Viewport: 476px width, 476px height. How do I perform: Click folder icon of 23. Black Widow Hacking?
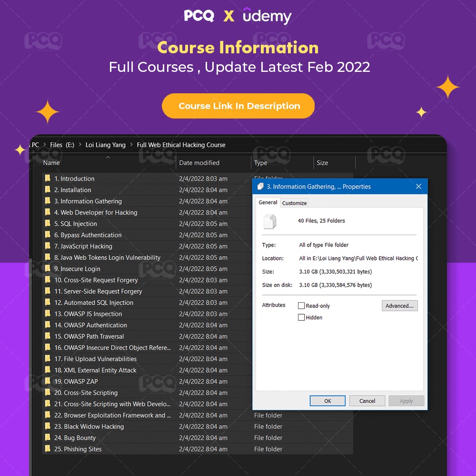click(x=48, y=426)
